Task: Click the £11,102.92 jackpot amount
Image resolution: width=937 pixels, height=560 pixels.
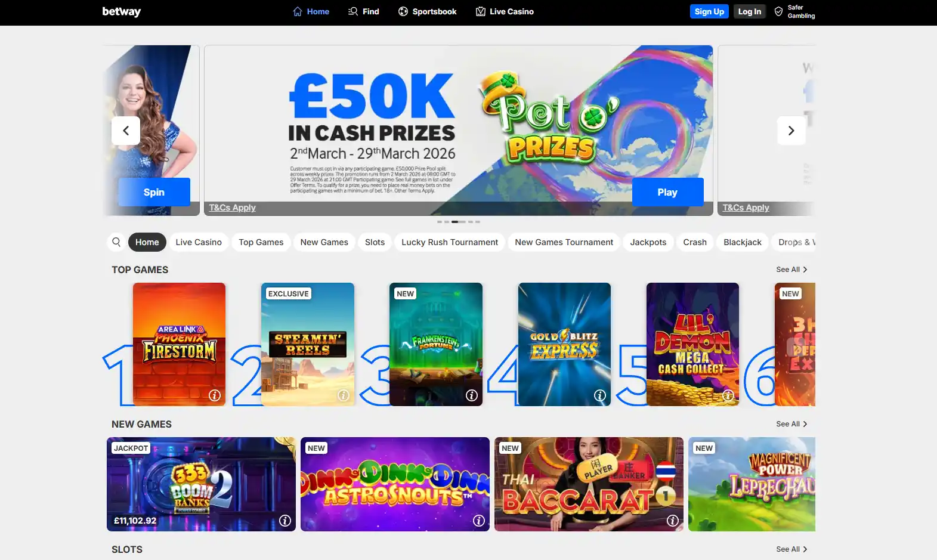Action: [135, 521]
